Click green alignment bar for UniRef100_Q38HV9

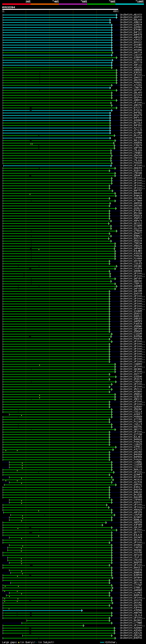(x=60, y=58)
